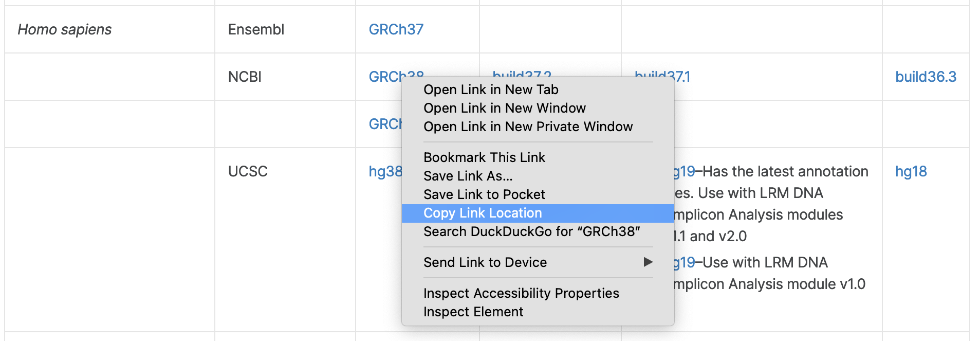
Task: Open the hg18 link
Action: click(911, 172)
